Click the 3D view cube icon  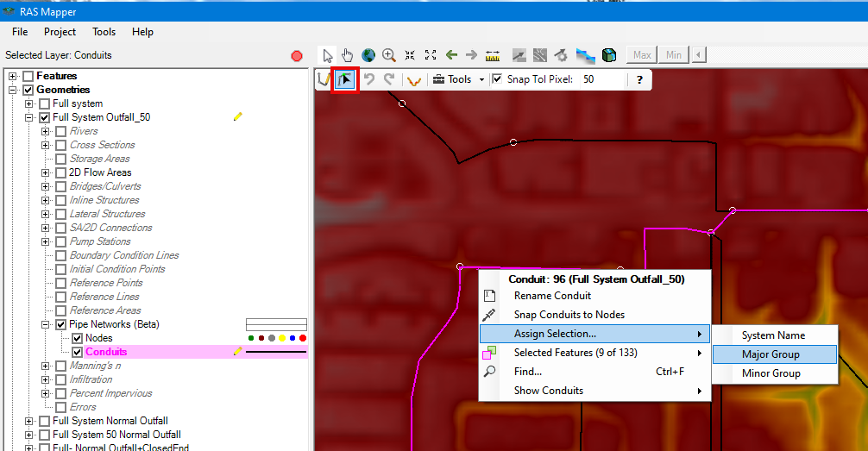point(609,55)
